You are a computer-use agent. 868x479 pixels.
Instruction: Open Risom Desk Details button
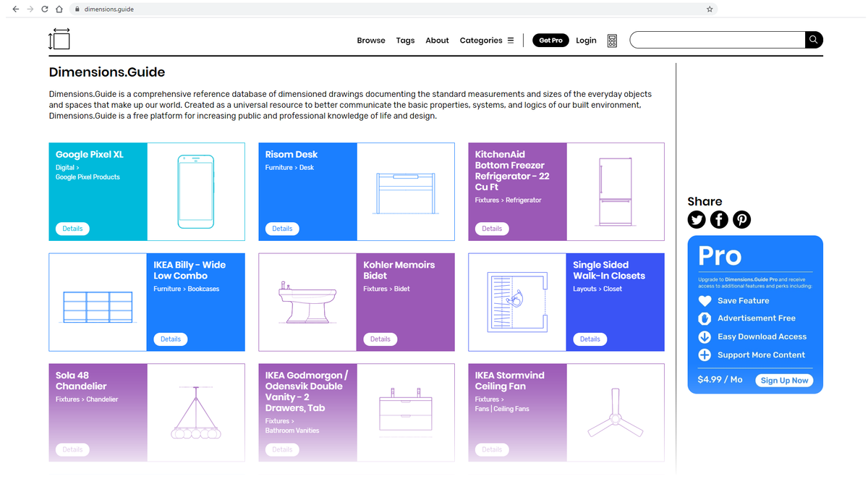click(282, 229)
